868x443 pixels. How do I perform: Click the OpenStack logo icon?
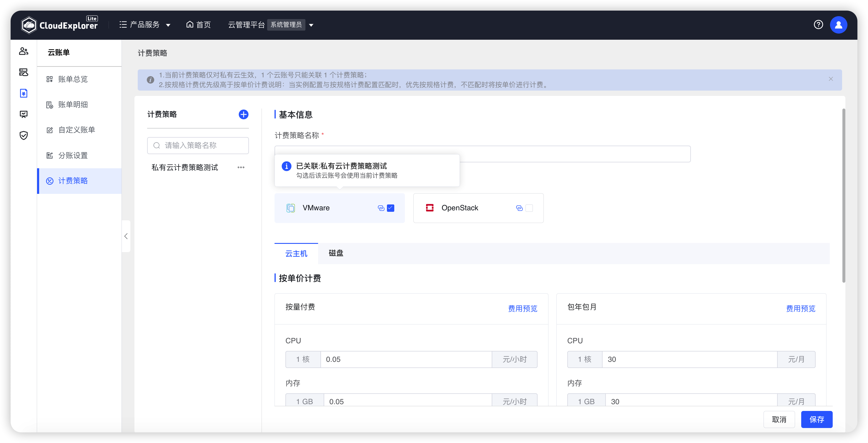click(430, 208)
